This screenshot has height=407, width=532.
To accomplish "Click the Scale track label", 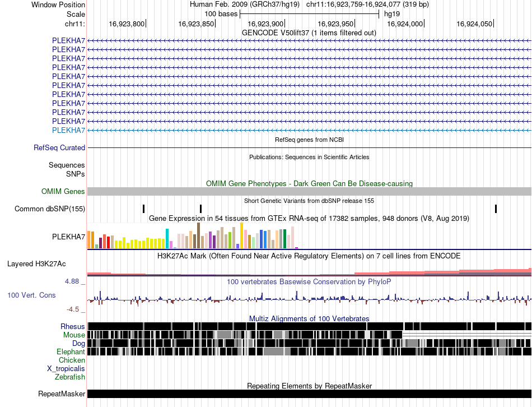I will click(x=76, y=14).
